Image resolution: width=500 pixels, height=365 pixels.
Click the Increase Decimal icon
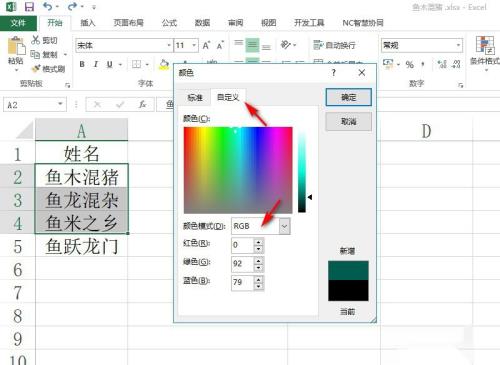(x=442, y=64)
